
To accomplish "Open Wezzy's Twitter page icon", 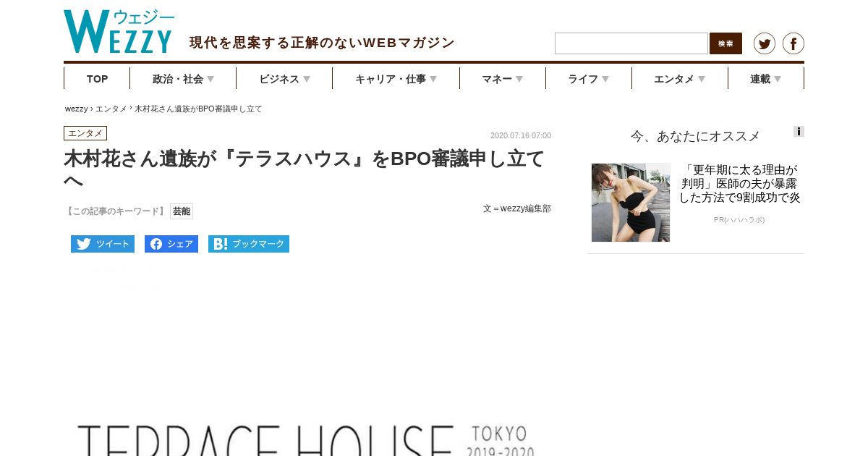I will [765, 43].
